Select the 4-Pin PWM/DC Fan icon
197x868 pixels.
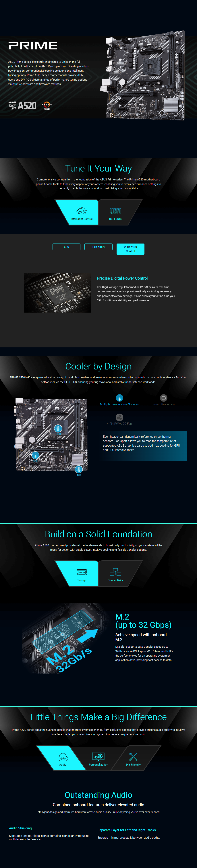click(119, 417)
